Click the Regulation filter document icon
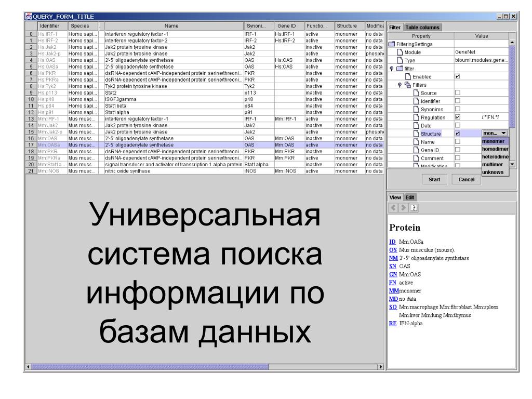The image size is (532, 399). pos(416,117)
